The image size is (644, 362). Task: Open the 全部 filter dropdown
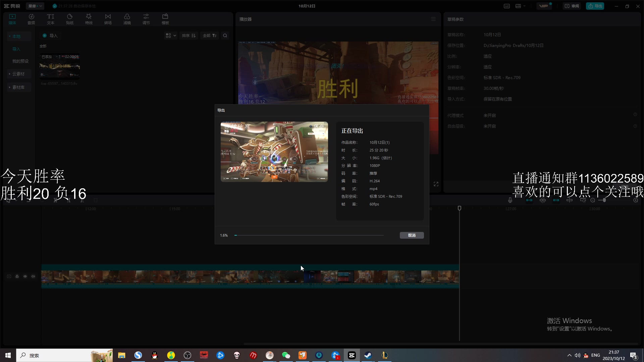point(210,36)
